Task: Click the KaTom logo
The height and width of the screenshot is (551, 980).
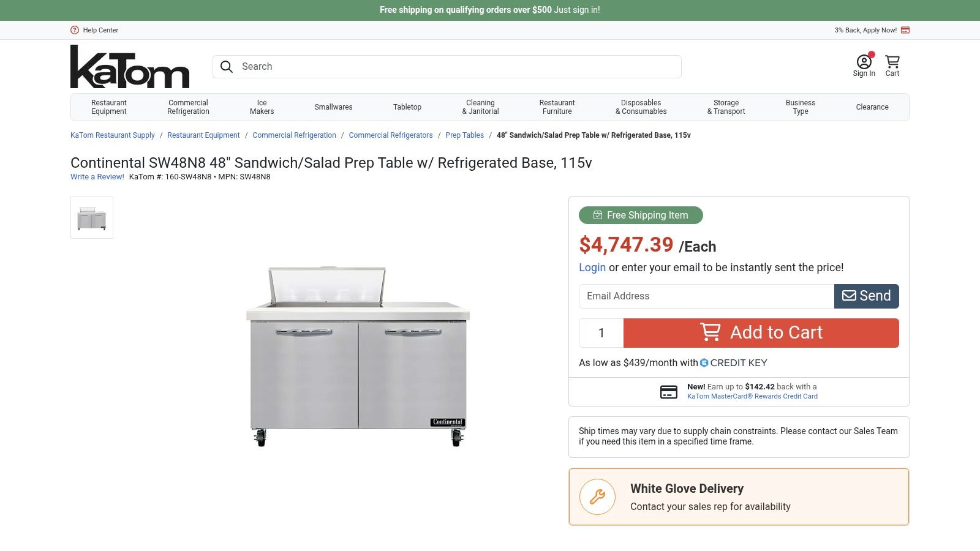Action: click(130, 67)
